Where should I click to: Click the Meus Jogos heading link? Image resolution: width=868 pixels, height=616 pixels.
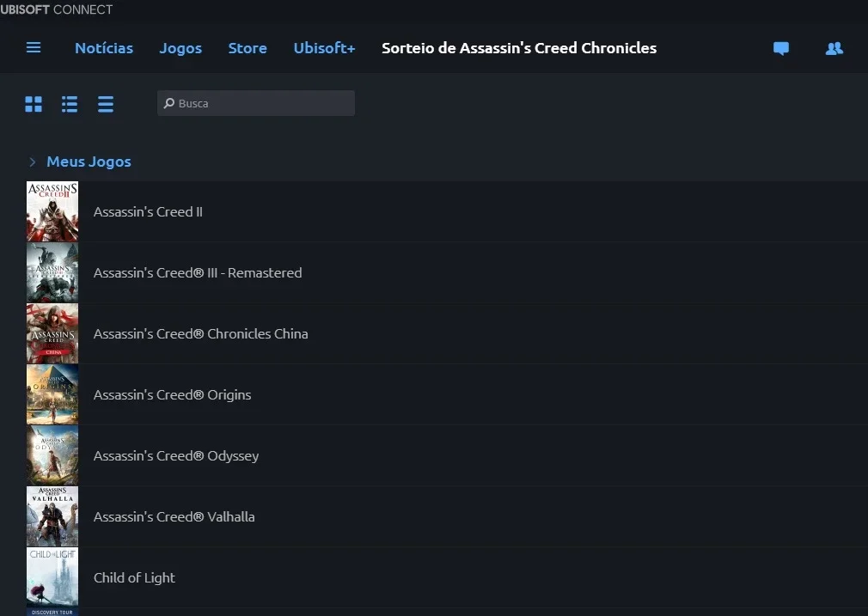89,162
